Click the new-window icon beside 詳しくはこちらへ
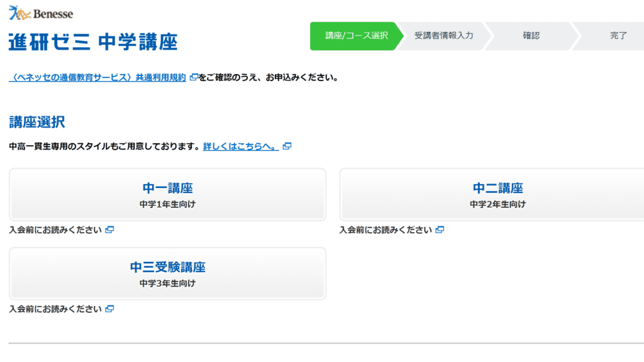Screen dimensions: 644x362 click(x=287, y=146)
